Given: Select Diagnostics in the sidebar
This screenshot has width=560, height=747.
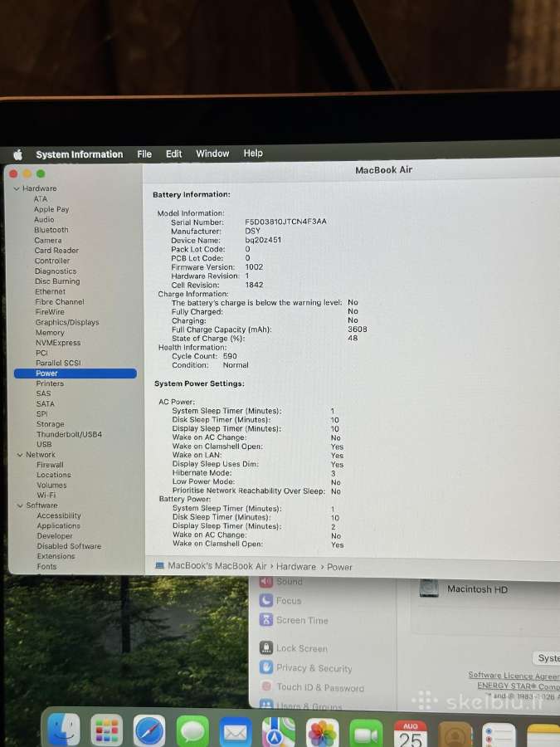Looking at the screenshot, I should [x=56, y=271].
